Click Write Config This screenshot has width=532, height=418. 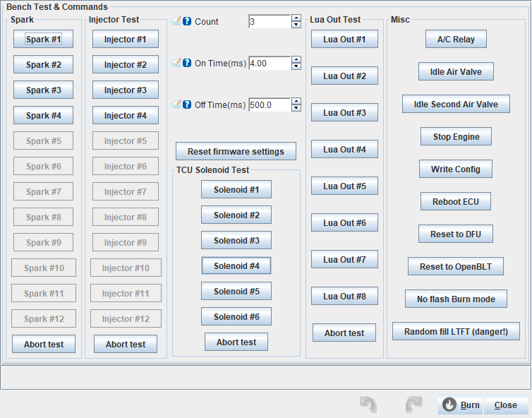coord(456,169)
